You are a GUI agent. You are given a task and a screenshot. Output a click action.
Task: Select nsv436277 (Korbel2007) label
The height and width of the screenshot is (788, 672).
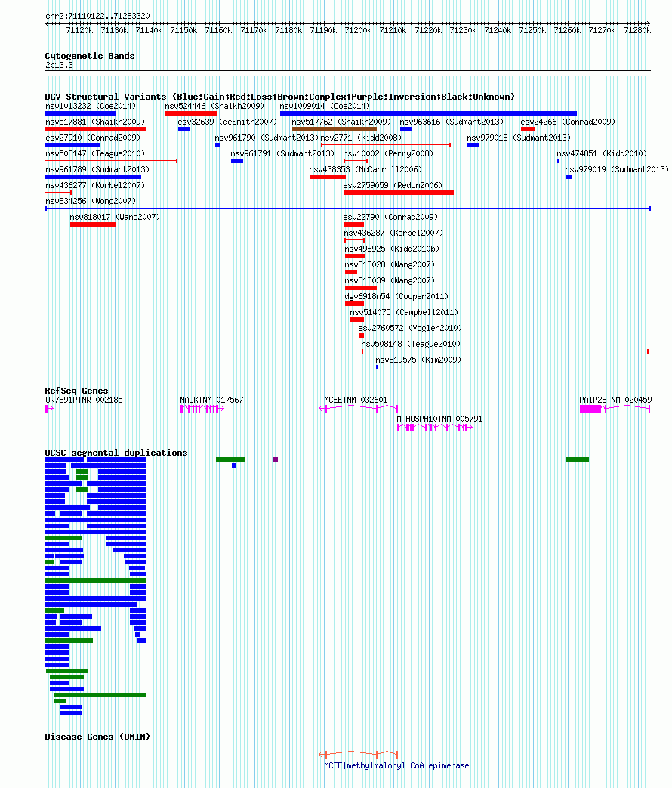[x=95, y=185]
